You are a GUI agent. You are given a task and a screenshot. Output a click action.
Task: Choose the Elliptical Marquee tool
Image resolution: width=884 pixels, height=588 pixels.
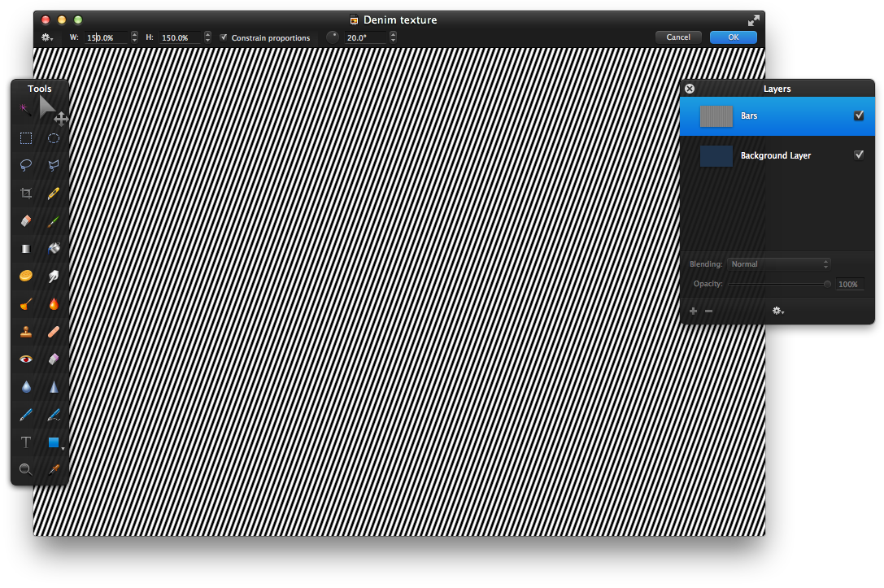(x=54, y=138)
